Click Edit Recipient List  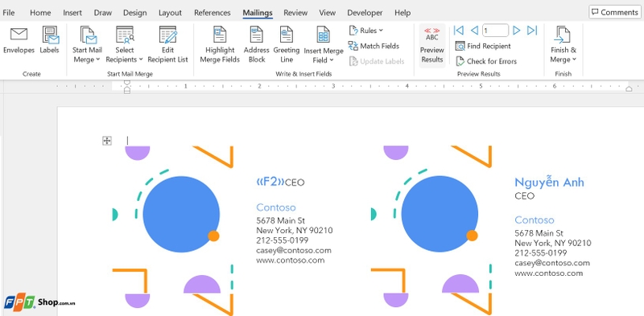tap(167, 45)
